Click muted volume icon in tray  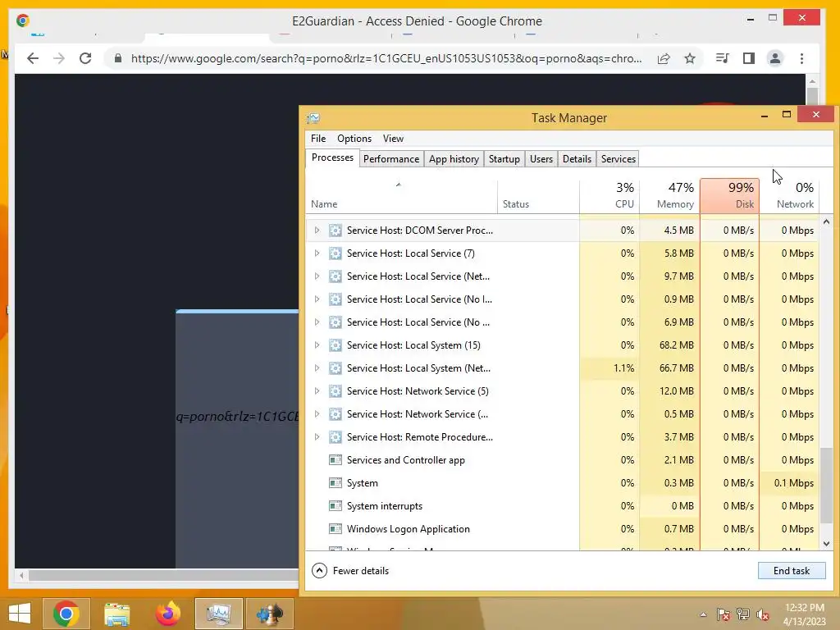(763, 614)
